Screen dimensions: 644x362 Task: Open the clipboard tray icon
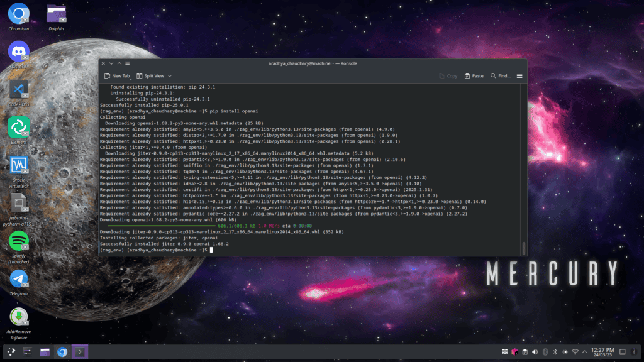[525, 352]
